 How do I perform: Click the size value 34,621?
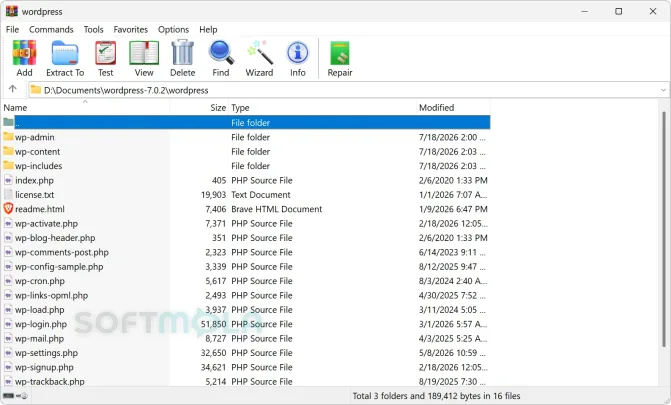click(214, 367)
